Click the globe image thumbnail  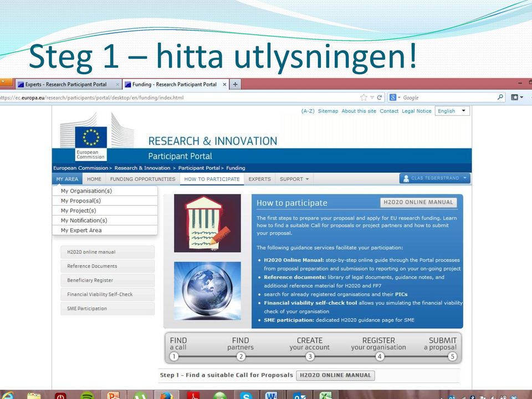pyautogui.click(x=207, y=291)
